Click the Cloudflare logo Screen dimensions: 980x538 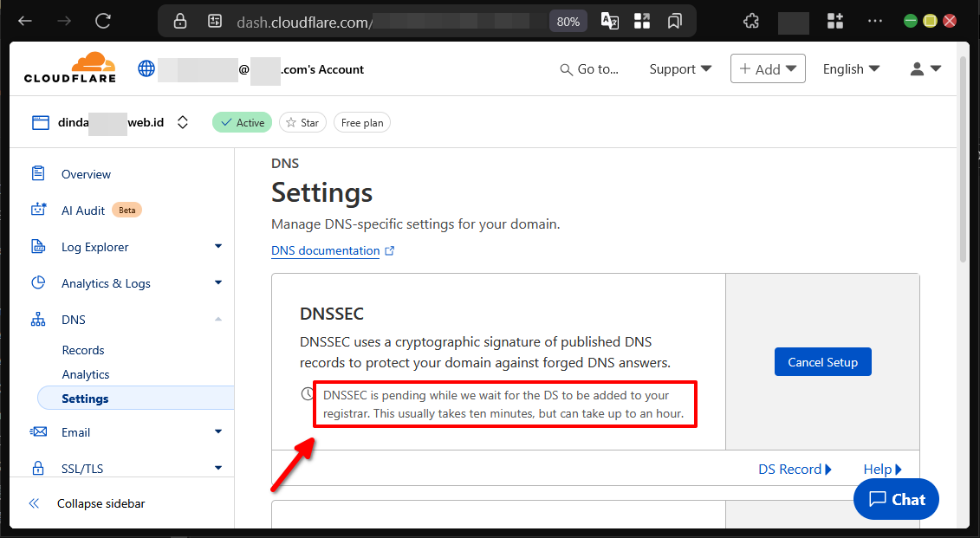pos(70,68)
